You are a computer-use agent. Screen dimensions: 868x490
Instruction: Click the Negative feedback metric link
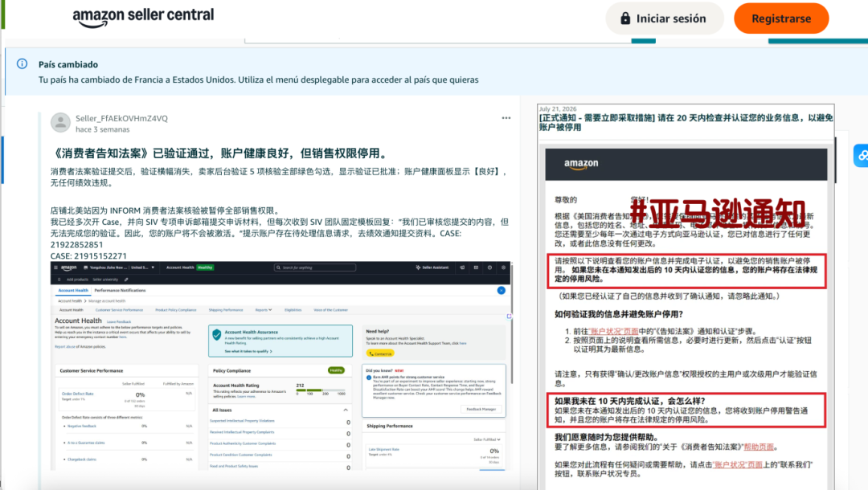[x=82, y=426]
